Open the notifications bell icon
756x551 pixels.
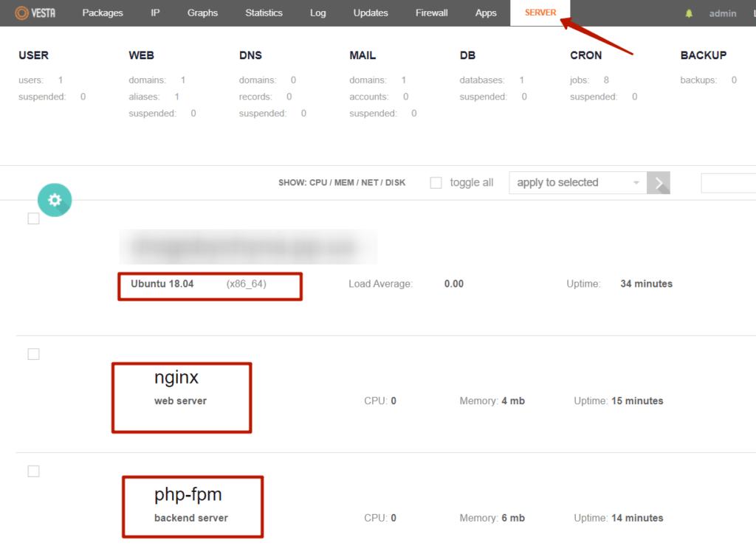(689, 13)
